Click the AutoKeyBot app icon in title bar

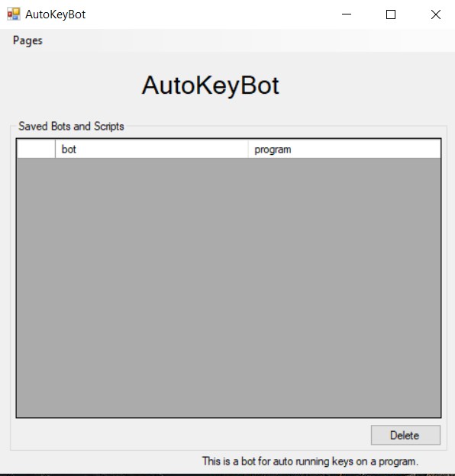(x=14, y=14)
